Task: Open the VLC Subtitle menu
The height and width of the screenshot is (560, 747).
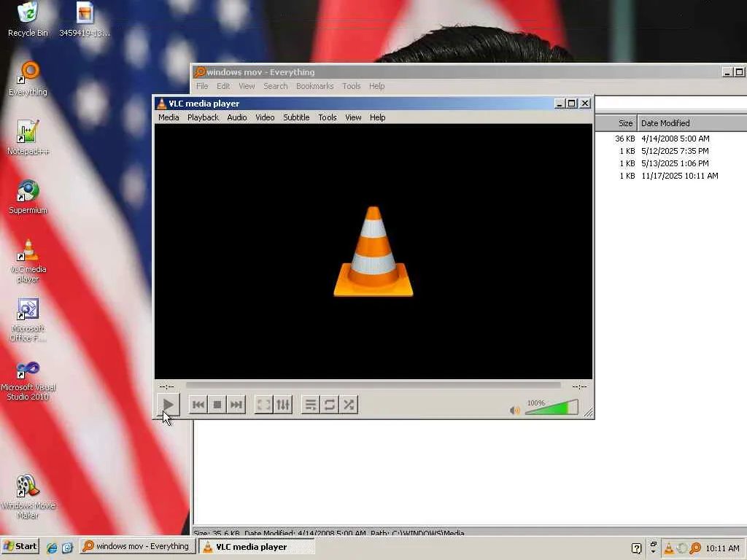Action: coord(296,117)
